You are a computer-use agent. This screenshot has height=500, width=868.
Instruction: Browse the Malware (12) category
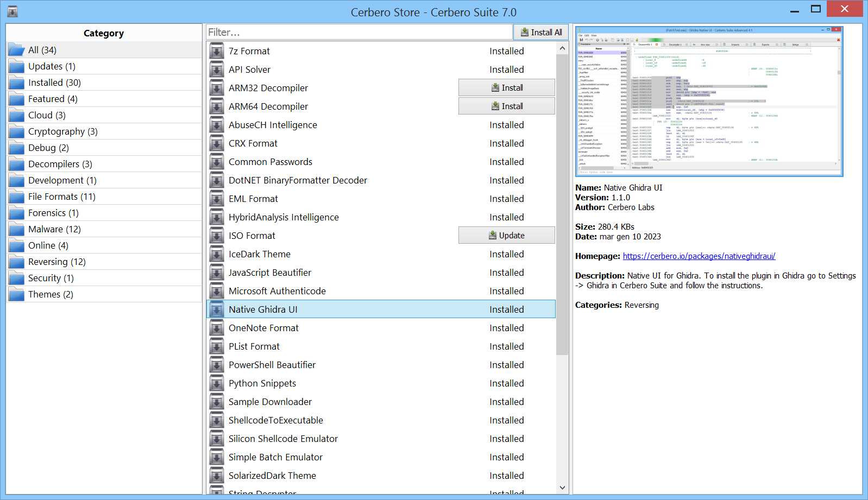tap(104, 229)
